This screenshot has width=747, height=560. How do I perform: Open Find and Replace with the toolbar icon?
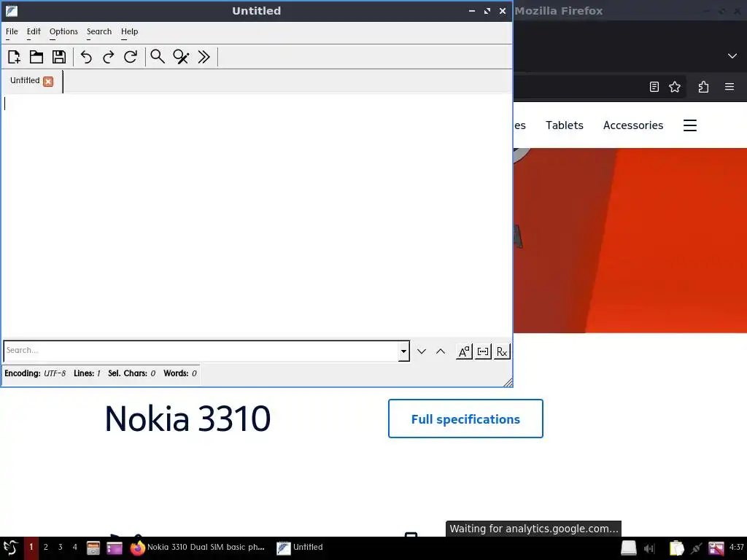click(181, 57)
